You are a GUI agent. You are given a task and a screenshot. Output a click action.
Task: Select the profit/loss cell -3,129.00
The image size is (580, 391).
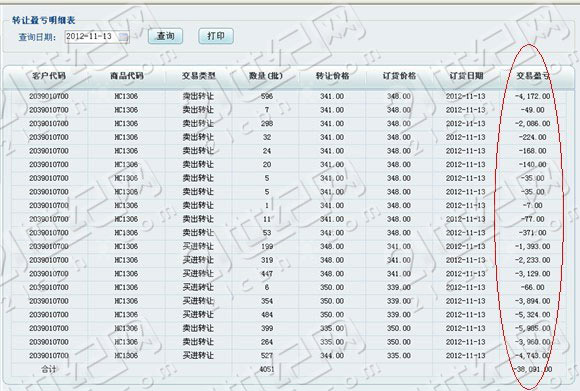(x=533, y=274)
